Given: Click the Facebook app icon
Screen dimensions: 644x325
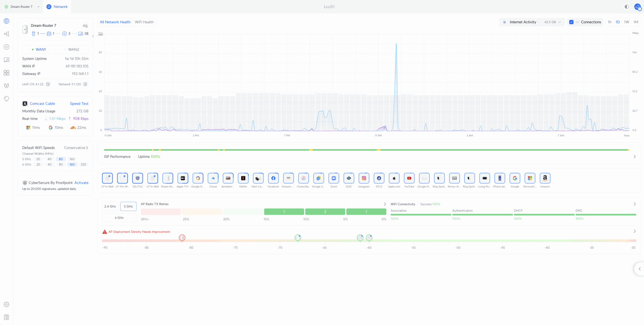Looking at the screenshot, I should 273,178.
